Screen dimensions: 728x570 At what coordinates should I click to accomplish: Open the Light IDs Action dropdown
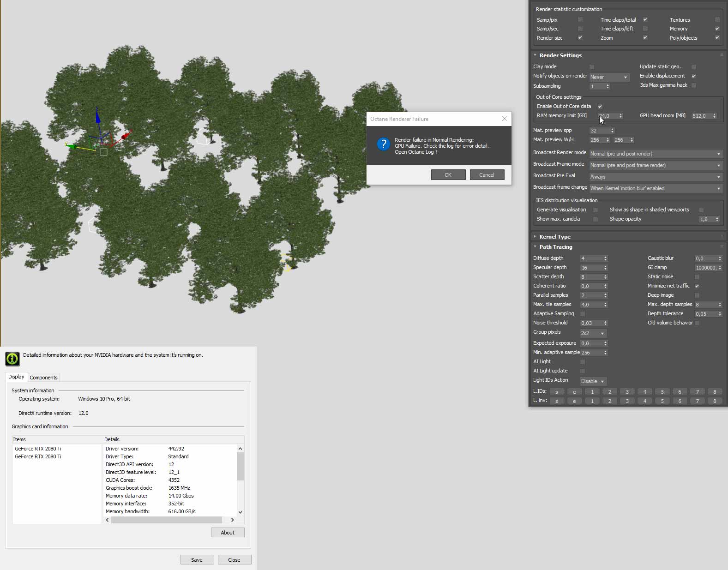[x=593, y=381]
